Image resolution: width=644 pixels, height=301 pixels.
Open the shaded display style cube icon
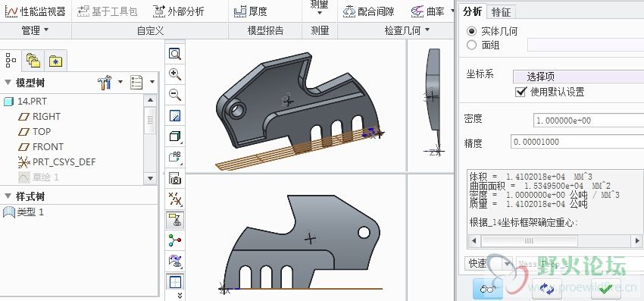tap(175, 136)
